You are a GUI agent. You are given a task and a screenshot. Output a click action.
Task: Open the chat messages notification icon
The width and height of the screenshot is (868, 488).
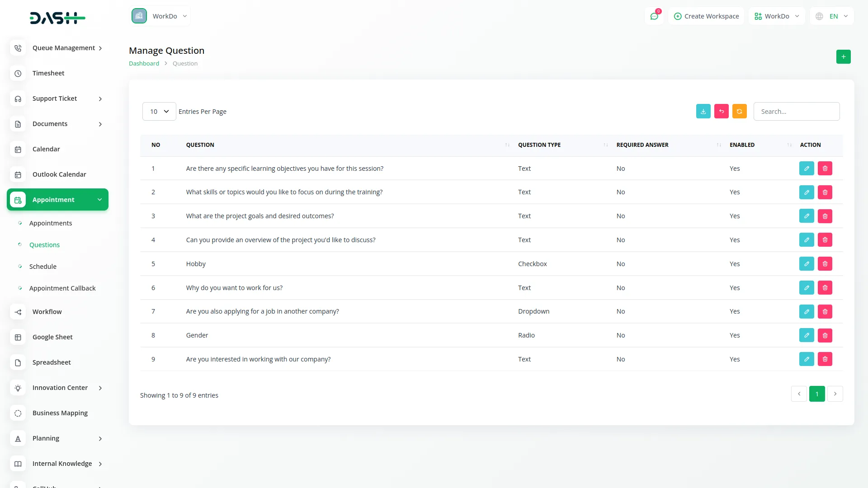click(654, 16)
